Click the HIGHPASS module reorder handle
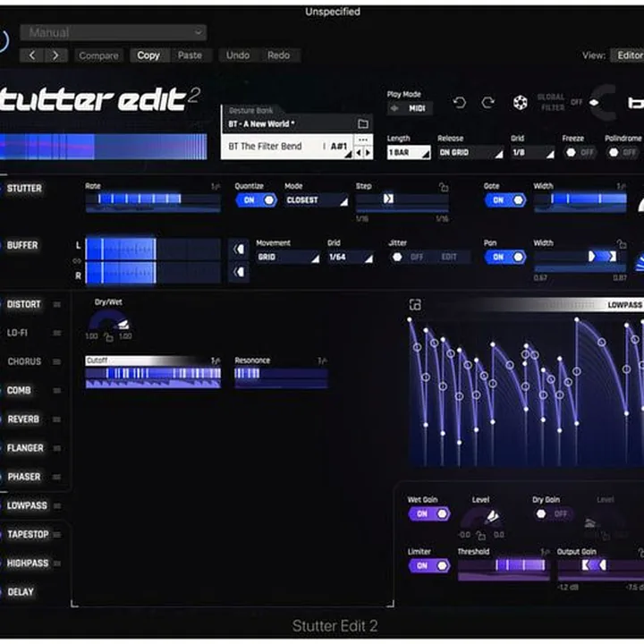 tap(57, 563)
